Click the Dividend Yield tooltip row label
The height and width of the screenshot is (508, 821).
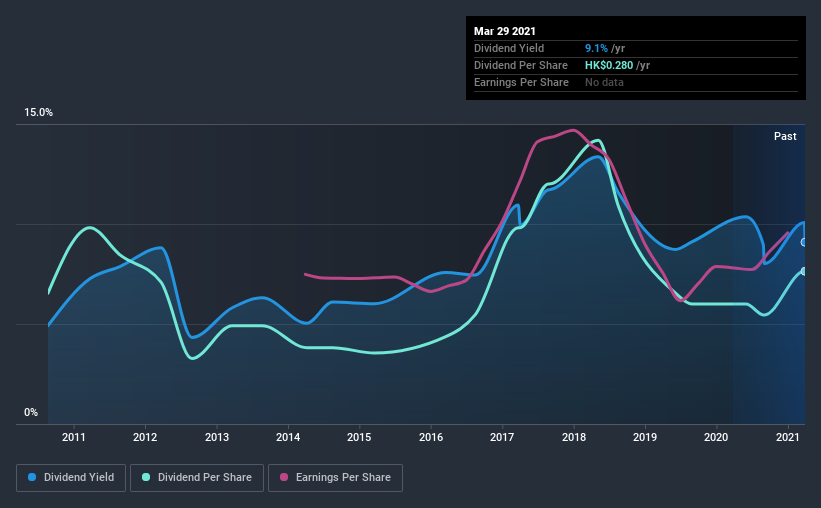click(x=509, y=48)
